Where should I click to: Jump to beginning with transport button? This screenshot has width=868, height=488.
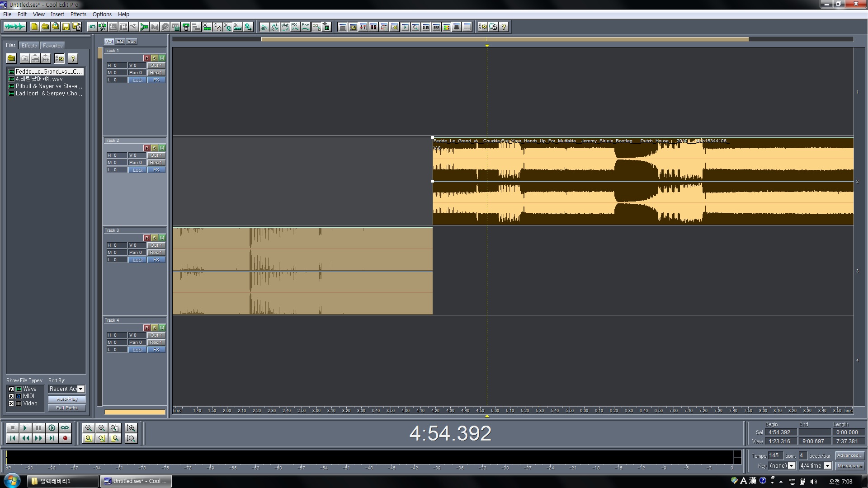point(13,438)
